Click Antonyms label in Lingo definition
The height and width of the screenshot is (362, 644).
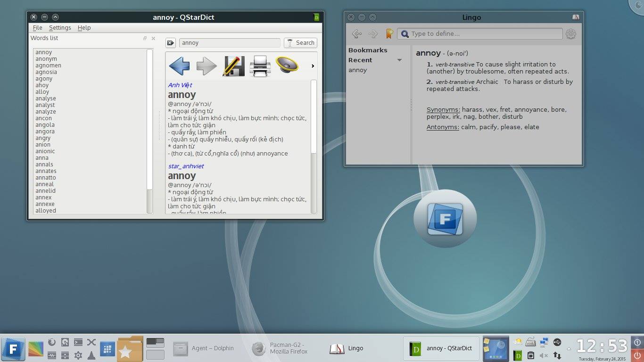[x=443, y=127]
